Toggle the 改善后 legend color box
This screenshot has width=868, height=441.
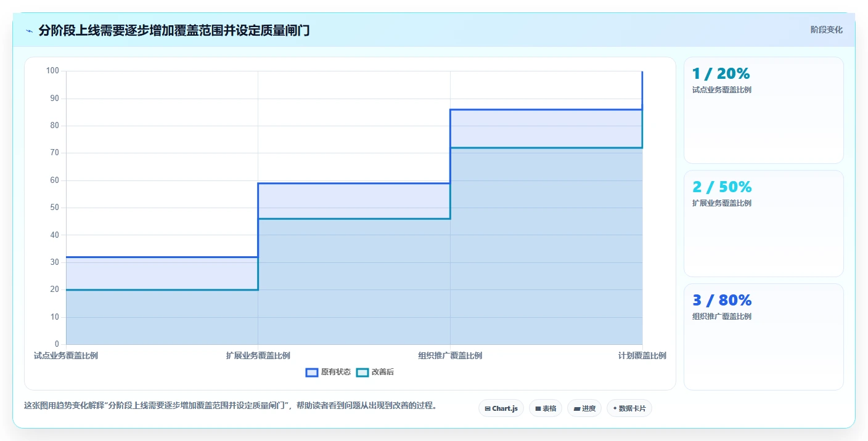362,372
